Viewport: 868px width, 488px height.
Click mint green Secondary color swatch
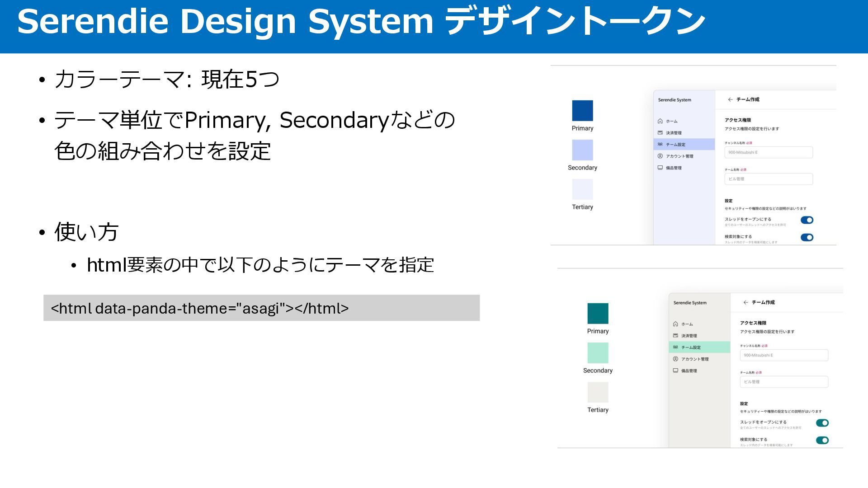598,353
